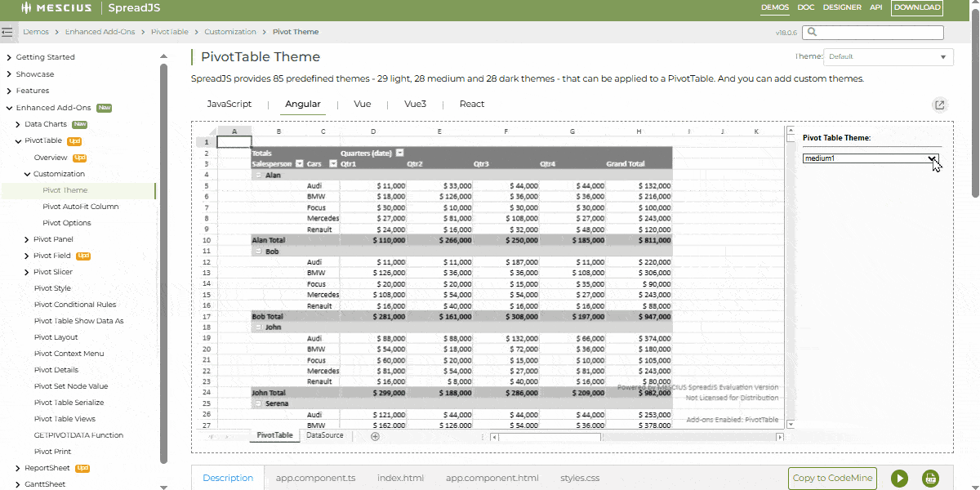Screen dimensions: 980x490
Task: Select the React framework tab
Action: (x=472, y=105)
